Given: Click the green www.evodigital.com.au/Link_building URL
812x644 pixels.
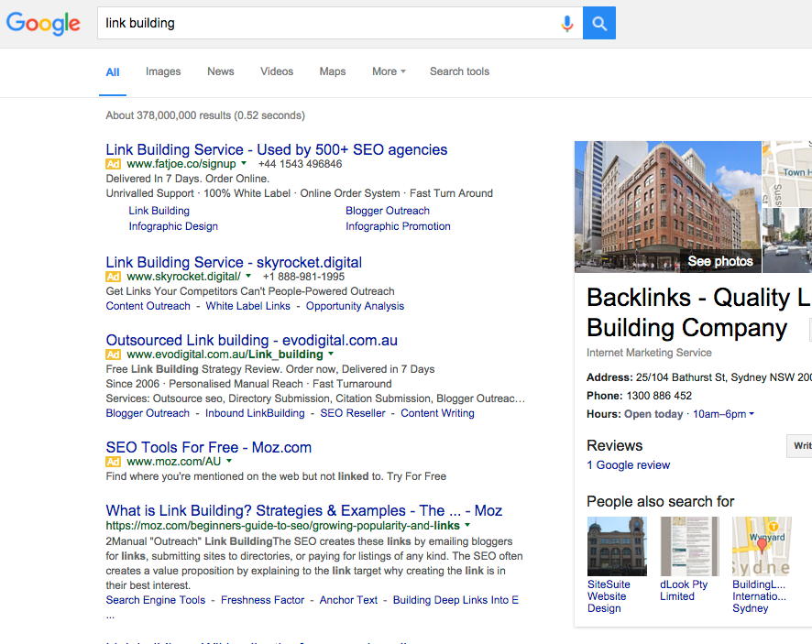Looking at the screenshot, I should pos(225,355).
